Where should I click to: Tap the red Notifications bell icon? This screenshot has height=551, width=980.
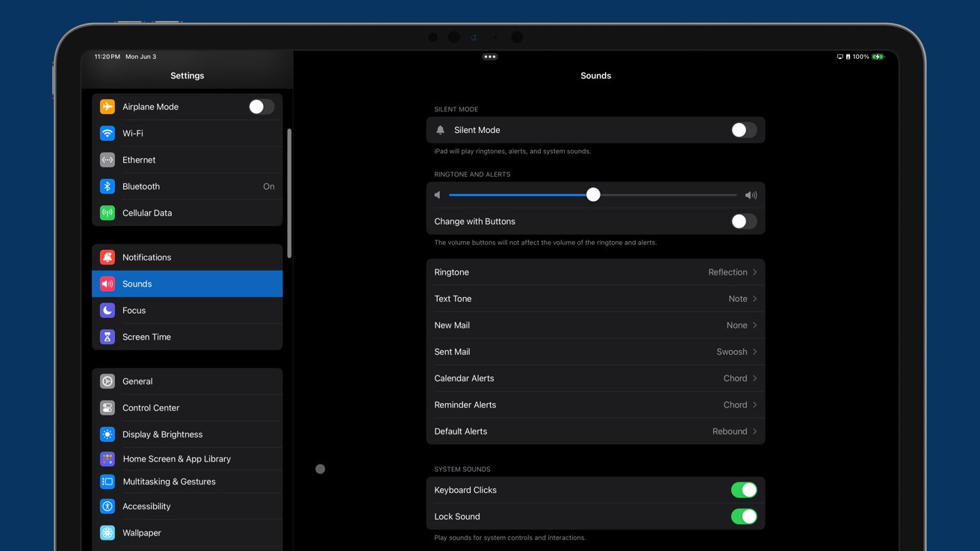pos(108,258)
